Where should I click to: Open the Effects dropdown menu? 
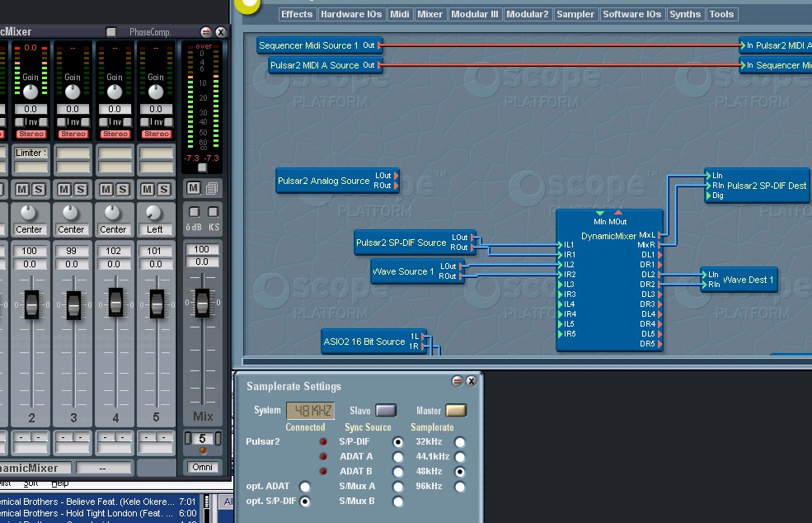point(296,14)
